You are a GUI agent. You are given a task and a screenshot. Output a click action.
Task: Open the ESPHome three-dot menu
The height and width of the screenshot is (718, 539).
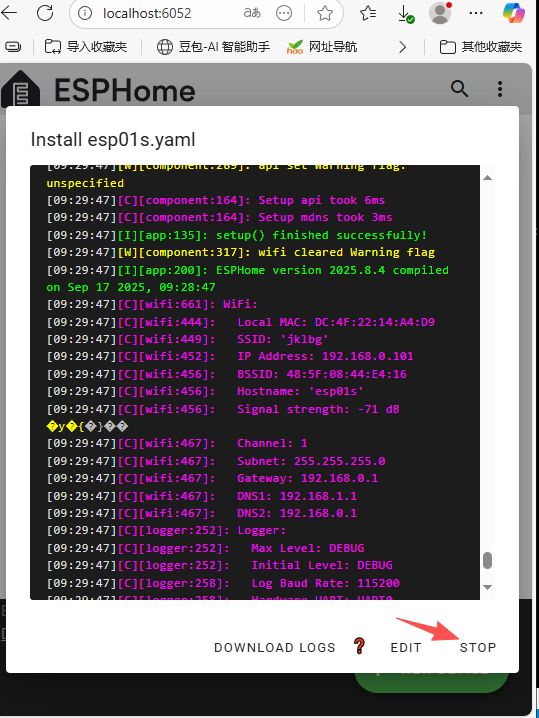tap(500, 89)
